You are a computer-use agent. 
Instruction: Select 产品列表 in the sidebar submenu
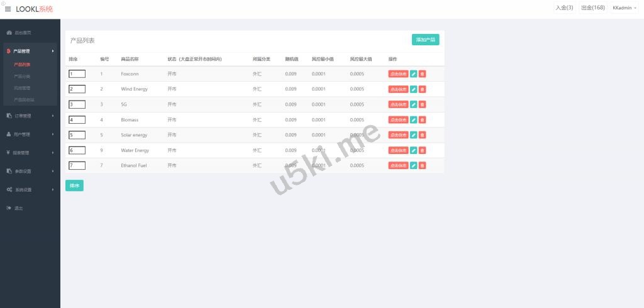[22, 64]
